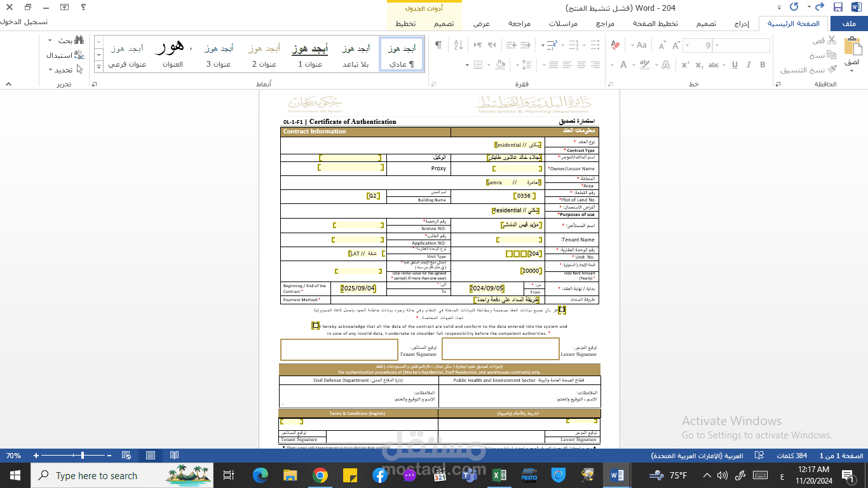The image size is (868, 488).
Task: Select the عادي (Normal) style
Action: pyautogui.click(x=402, y=54)
